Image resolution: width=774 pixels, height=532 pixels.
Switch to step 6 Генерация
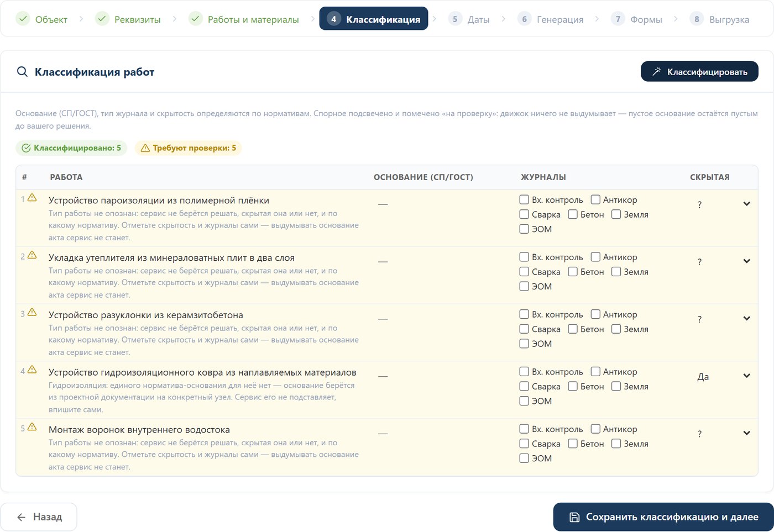tap(551, 19)
